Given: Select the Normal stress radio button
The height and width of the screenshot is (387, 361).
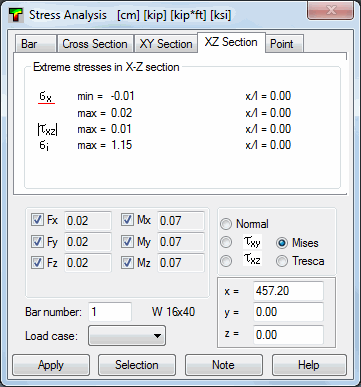Looking at the screenshot, I should point(226,224).
